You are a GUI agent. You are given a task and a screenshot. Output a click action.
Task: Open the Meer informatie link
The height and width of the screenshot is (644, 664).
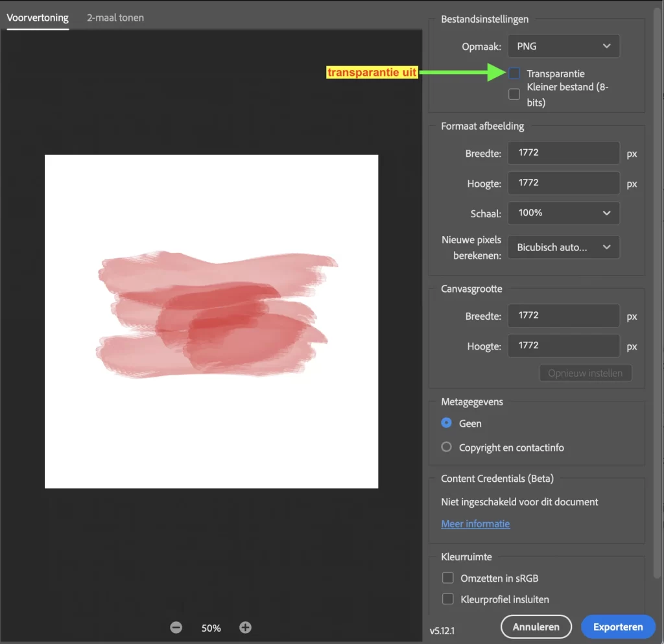pos(475,524)
